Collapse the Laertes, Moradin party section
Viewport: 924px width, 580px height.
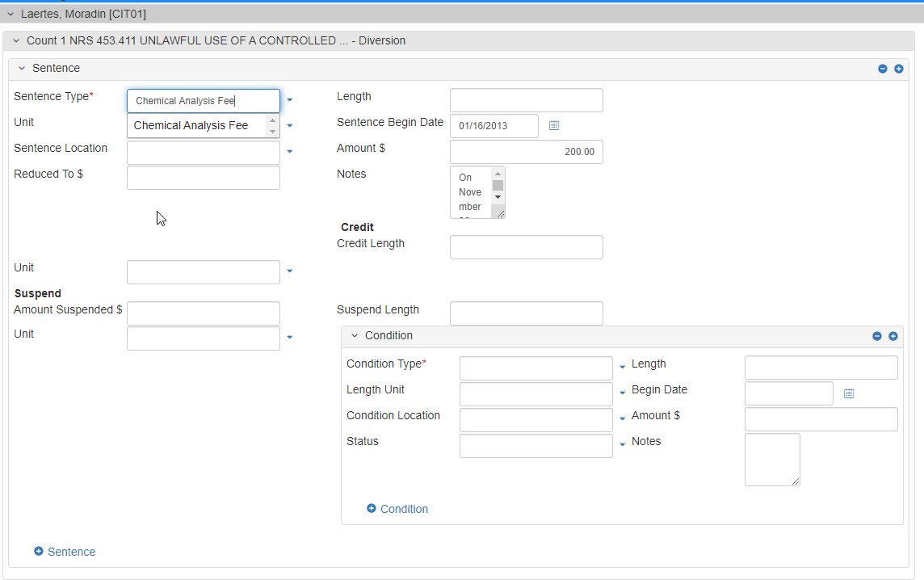[x=10, y=14]
